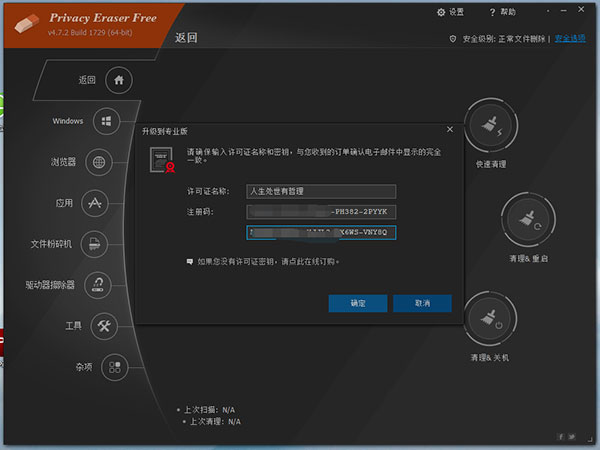The image size is (600, 450).
Task: Click the Facebook icon at bottom right
Action: point(561,436)
